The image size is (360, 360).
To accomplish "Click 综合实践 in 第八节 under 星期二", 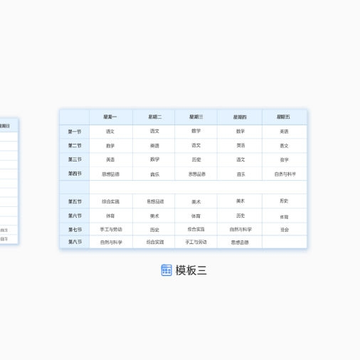I will point(155,242).
